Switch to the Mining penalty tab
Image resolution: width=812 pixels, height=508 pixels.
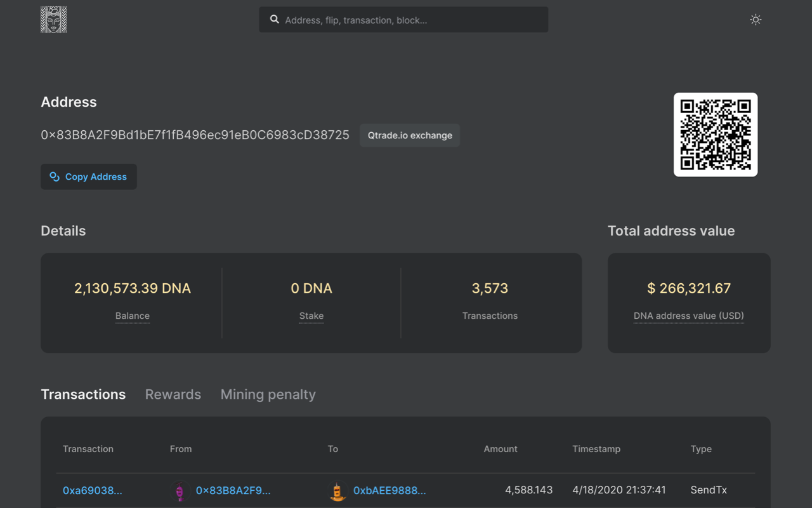pos(268,394)
